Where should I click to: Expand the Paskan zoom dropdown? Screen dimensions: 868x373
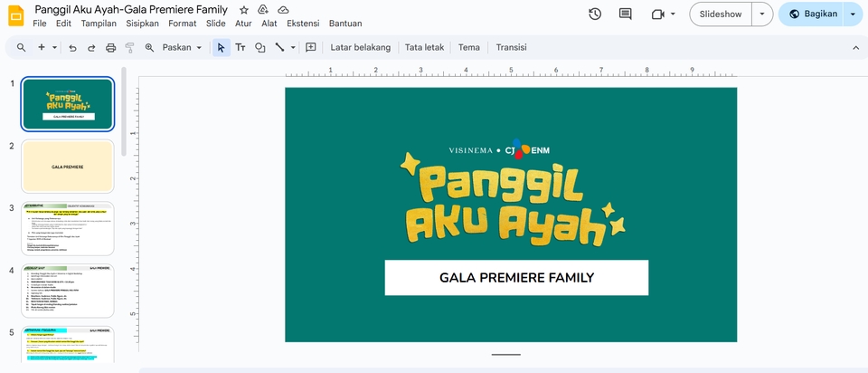tap(182, 47)
